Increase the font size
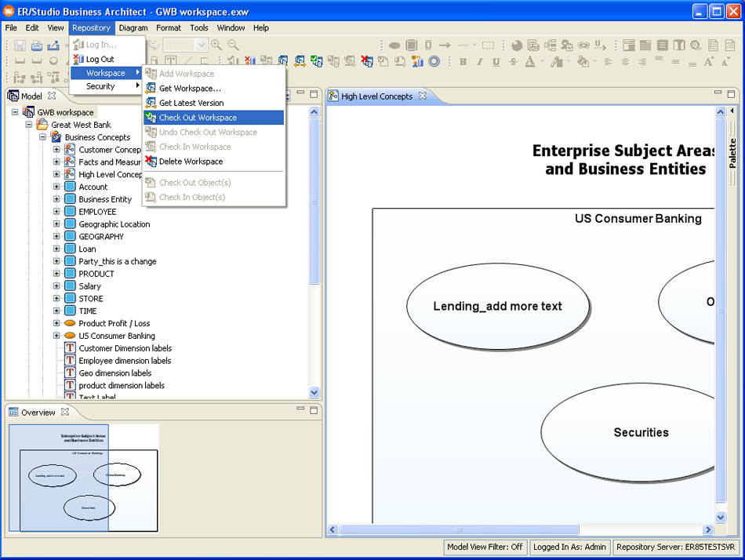The width and height of the screenshot is (745, 560). pyautogui.click(x=708, y=61)
